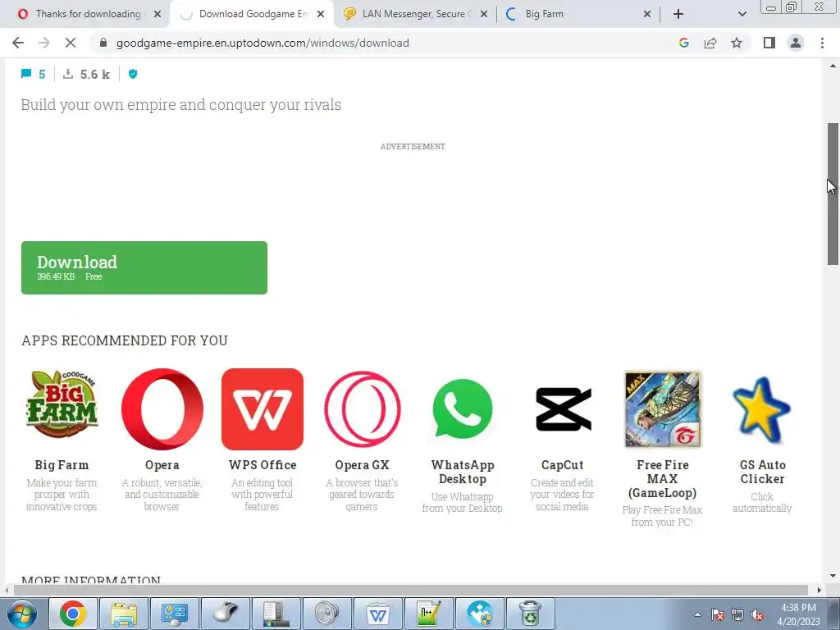Click the muted volume tray icon
The width and height of the screenshot is (840, 630).
[757, 615]
